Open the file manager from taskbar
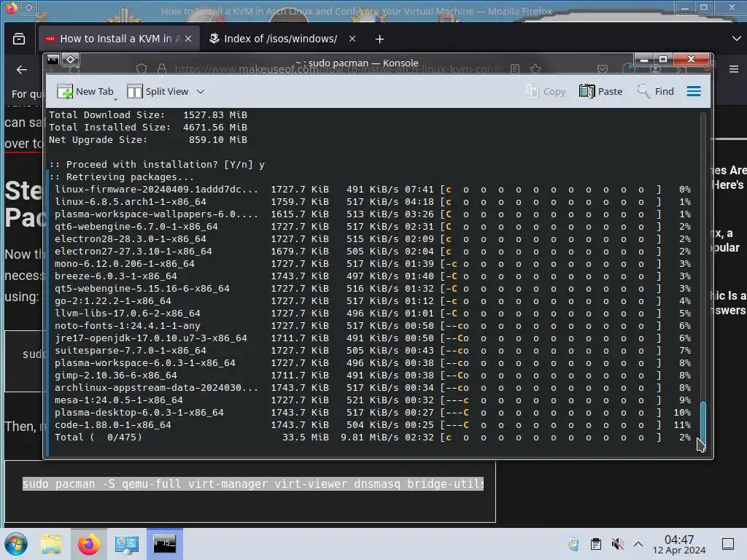 point(51,544)
